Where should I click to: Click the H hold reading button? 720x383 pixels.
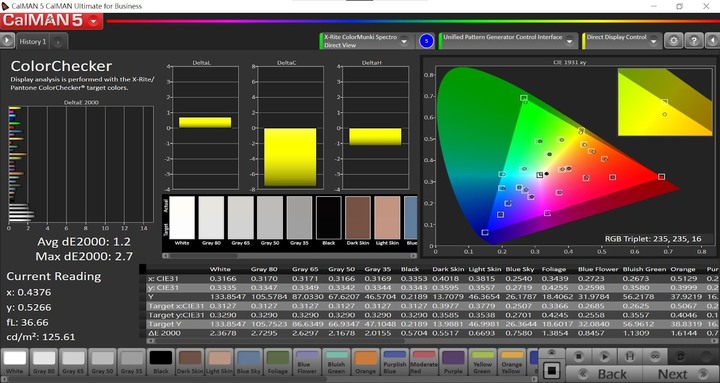click(x=630, y=356)
